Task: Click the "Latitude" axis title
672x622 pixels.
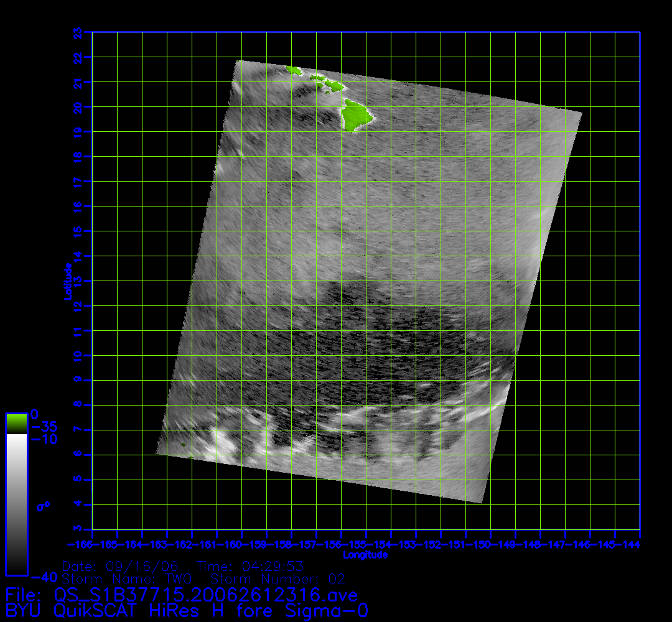Action: click(x=66, y=281)
